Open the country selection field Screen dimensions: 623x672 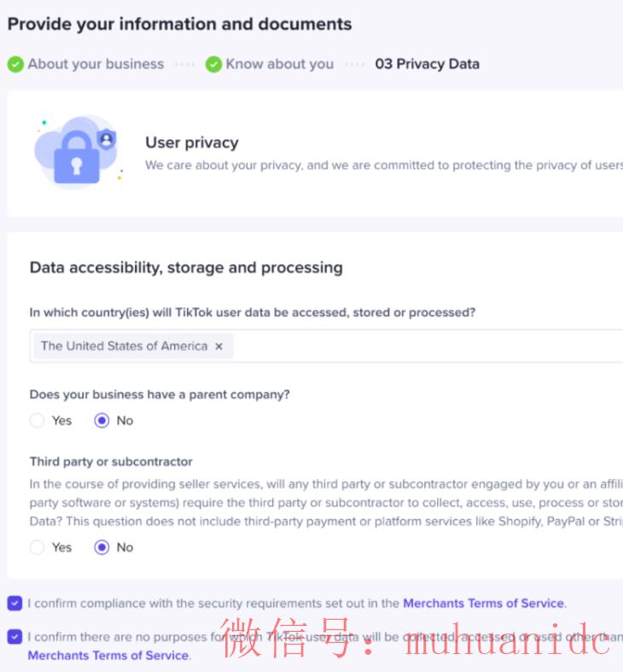(427, 347)
